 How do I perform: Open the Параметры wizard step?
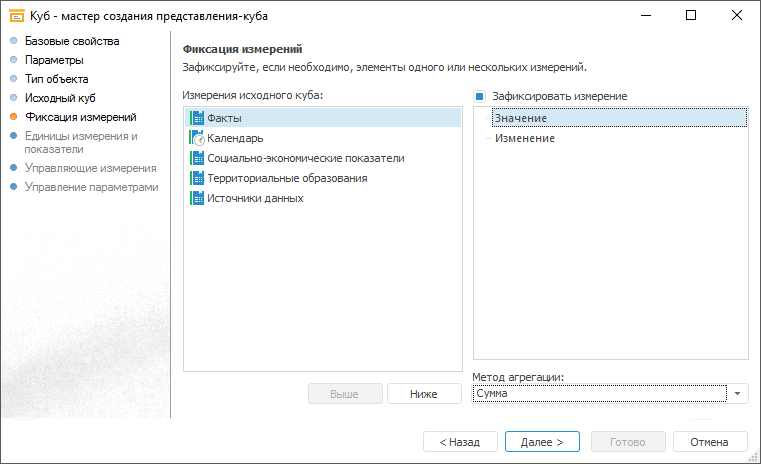tap(54, 60)
